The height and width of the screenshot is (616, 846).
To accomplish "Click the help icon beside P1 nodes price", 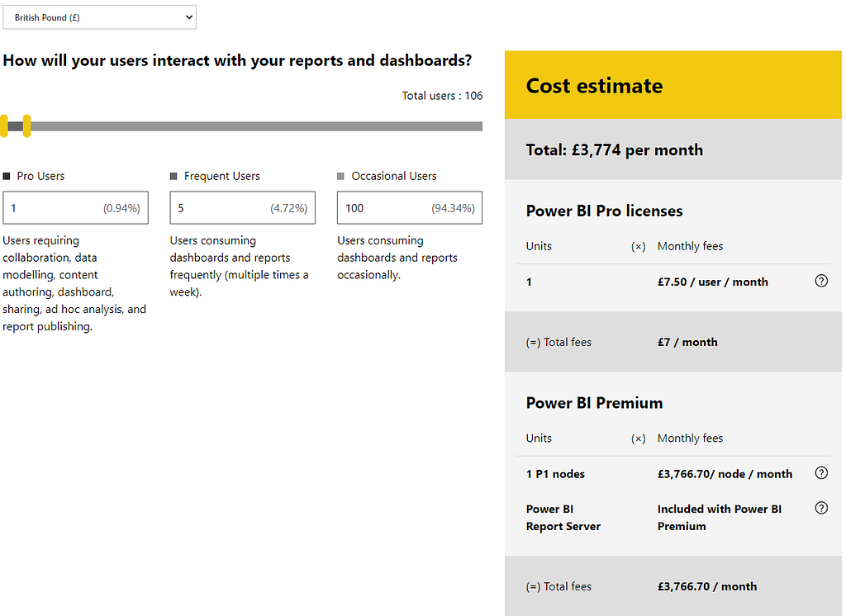I will click(x=821, y=473).
